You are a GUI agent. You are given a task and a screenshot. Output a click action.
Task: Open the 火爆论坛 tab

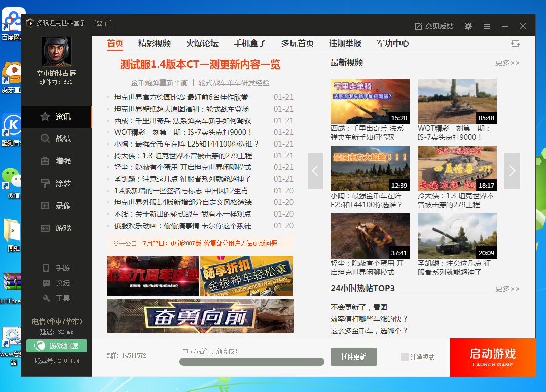(202, 44)
